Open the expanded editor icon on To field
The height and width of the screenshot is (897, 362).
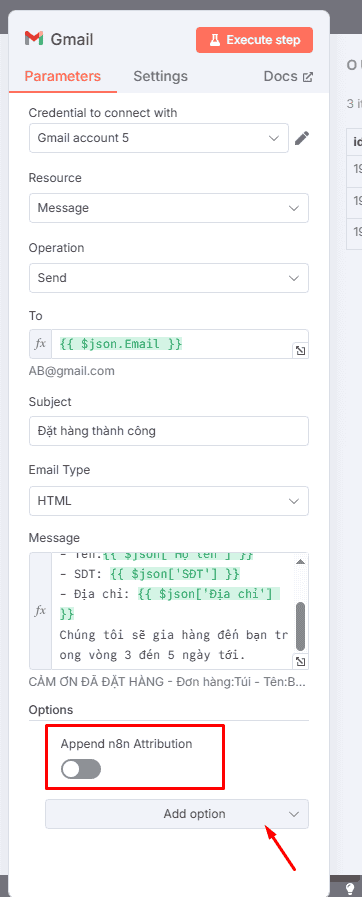coord(300,351)
